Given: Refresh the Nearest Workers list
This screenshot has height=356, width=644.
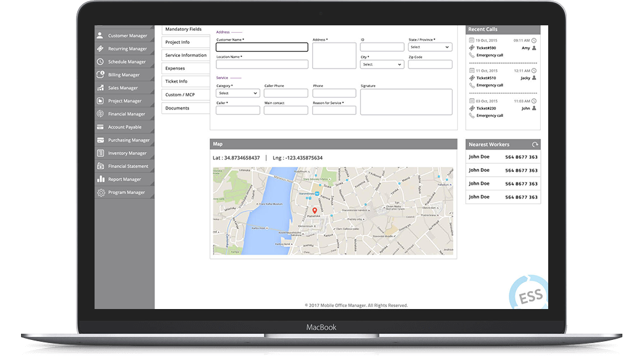Looking at the screenshot, I should tap(535, 145).
